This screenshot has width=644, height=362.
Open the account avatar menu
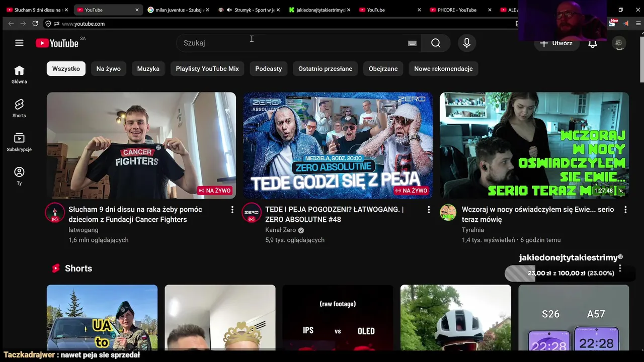(619, 43)
